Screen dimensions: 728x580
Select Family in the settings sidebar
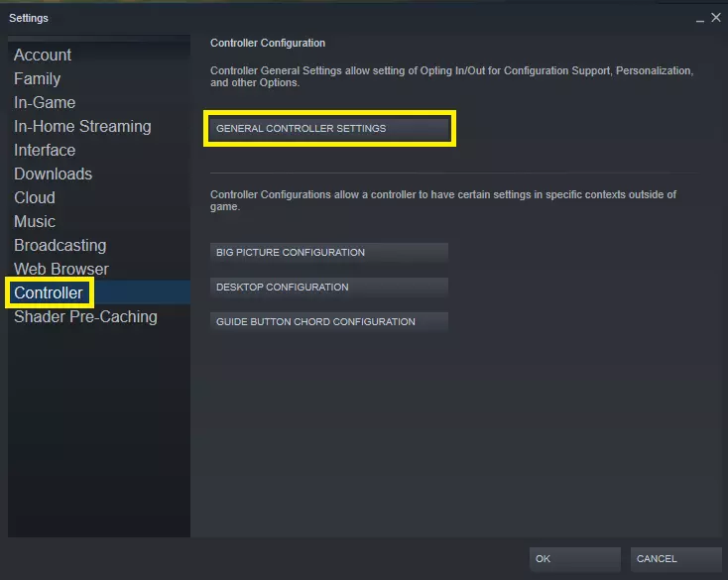[x=99, y=79]
